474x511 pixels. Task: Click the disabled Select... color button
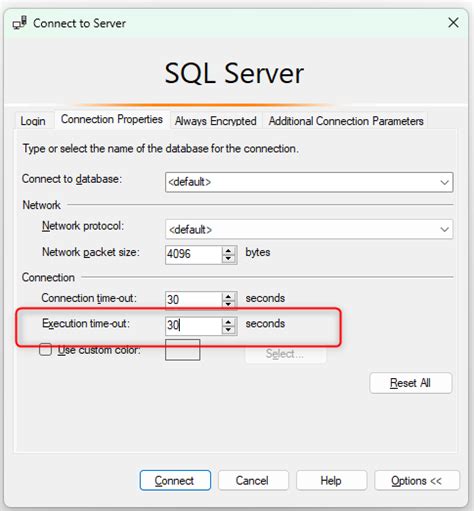click(x=286, y=354)
